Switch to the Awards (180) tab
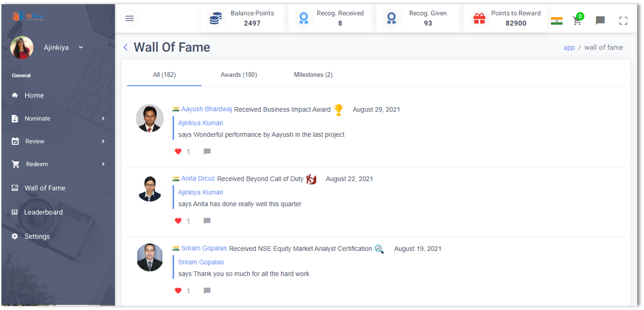This screenshot has height=310, width=644. point(239,74)
